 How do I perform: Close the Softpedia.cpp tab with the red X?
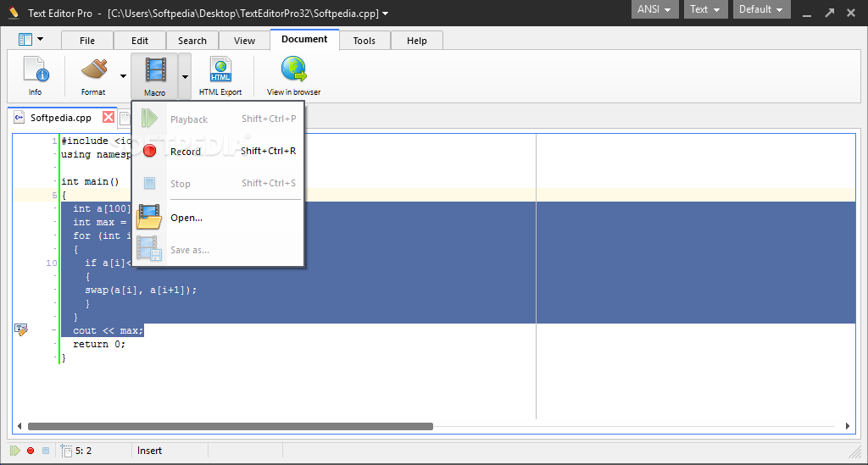click(x=108, y=117)
